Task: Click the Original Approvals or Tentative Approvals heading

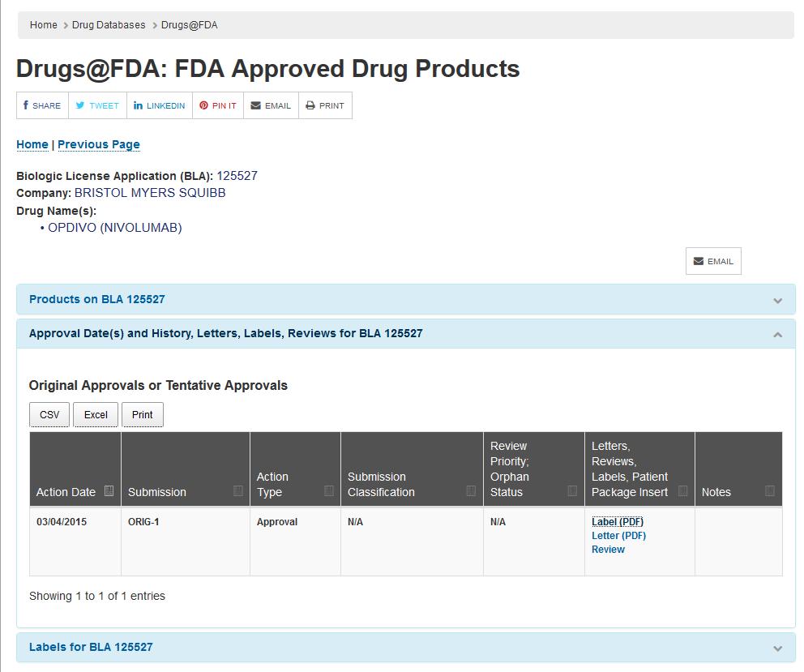Action: coord(158,386)
